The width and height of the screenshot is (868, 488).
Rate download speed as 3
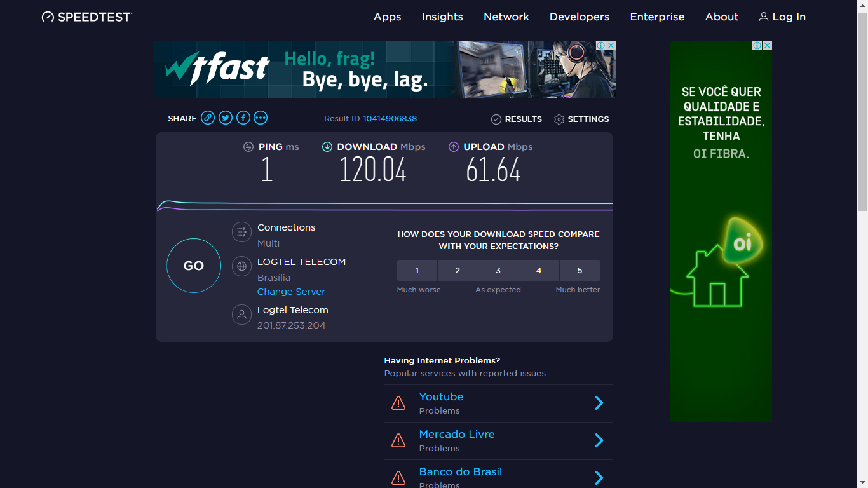[x=498, y=271]
